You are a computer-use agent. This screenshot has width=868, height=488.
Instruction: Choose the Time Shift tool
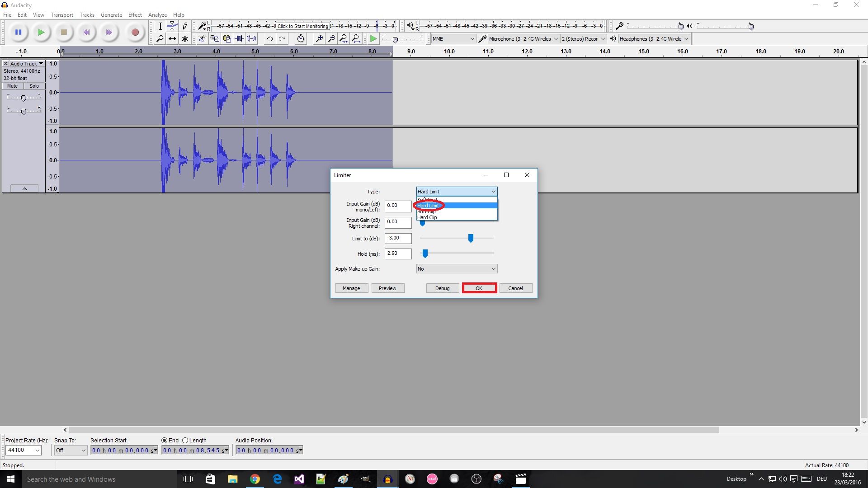(x=172, y=38)
